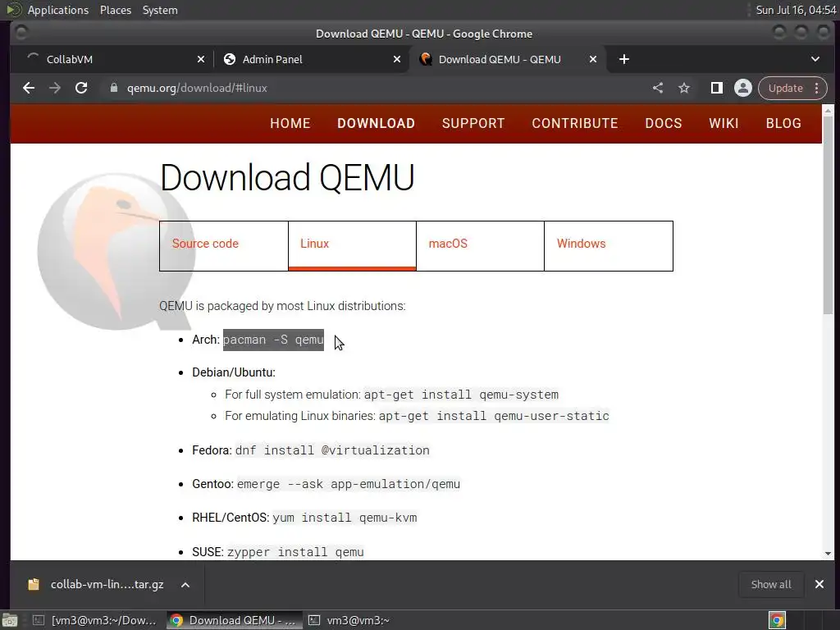The height and width of the screenshot is (630, 840).
Task: Select the Linux download tab
Action: point(352,246)
